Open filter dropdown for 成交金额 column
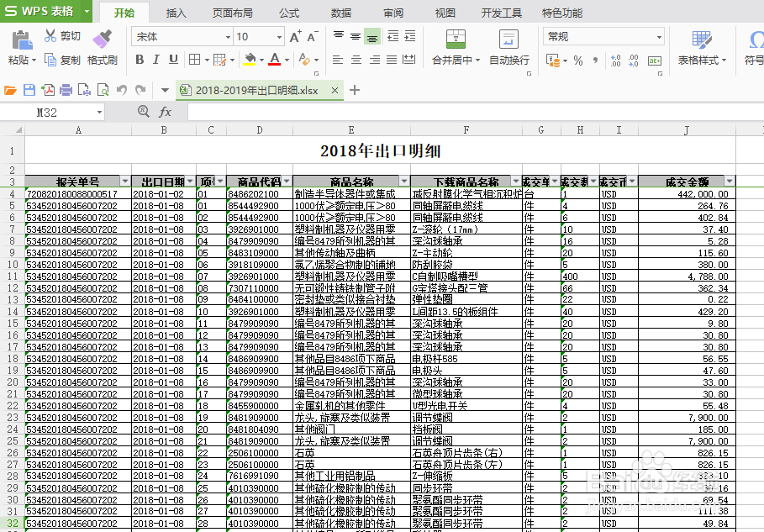The image size is (764, 532). tap(730, 182)
